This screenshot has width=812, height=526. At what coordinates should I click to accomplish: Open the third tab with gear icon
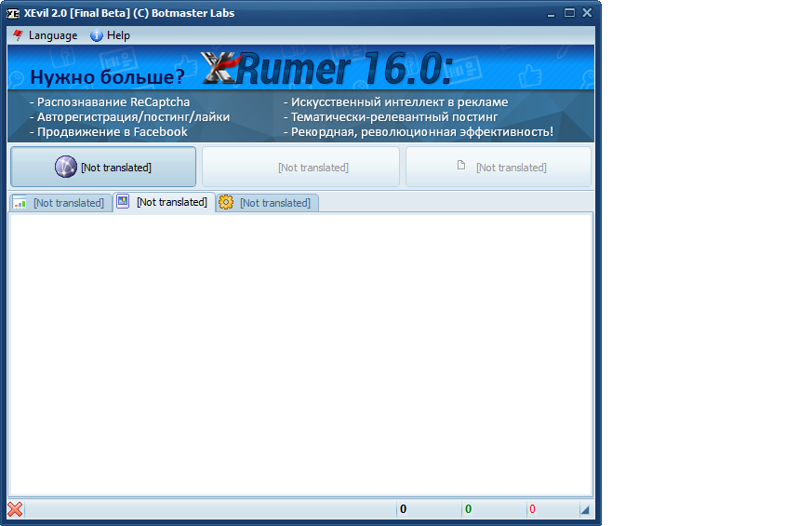pos(267,203)
